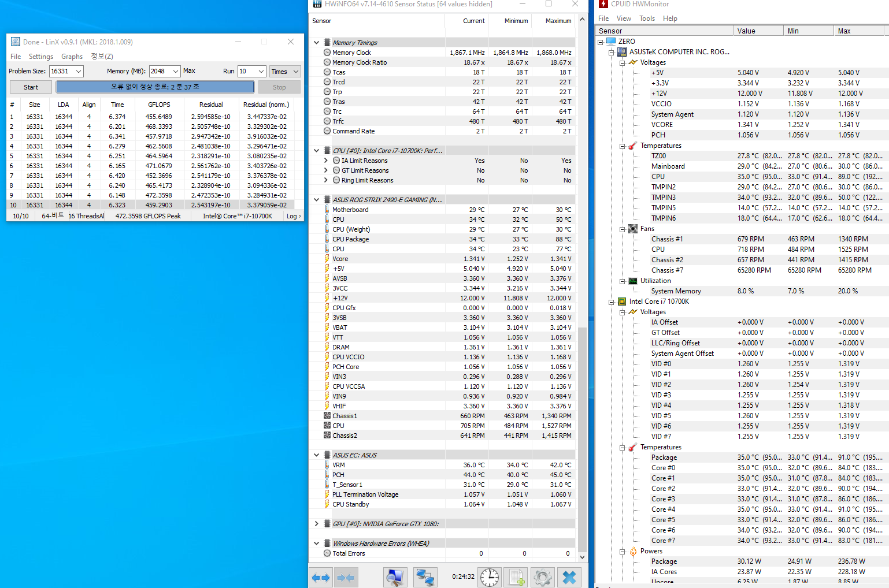
Task: Collapse Windows Hardware Errors (WHEA) group
Action: click(x=316, y=544)
